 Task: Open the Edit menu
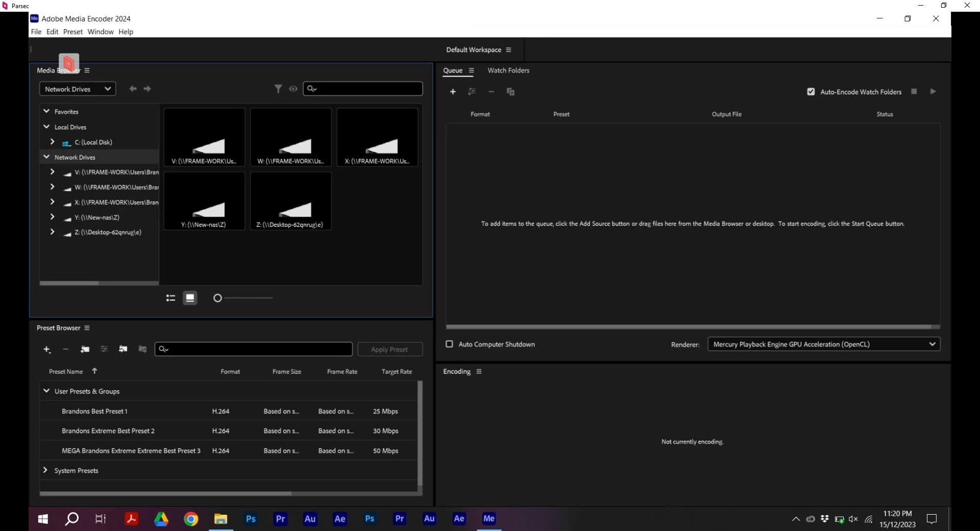[x=53, y=32]
